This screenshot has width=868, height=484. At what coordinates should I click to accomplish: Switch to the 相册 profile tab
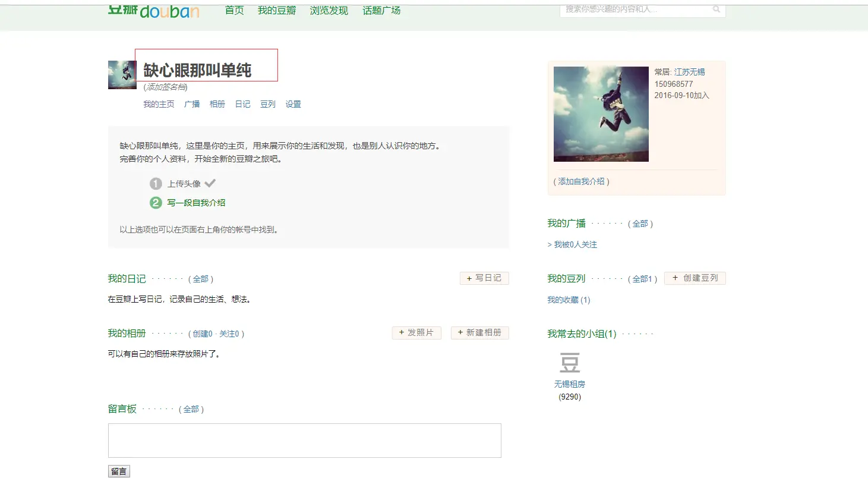click(217, 104)
